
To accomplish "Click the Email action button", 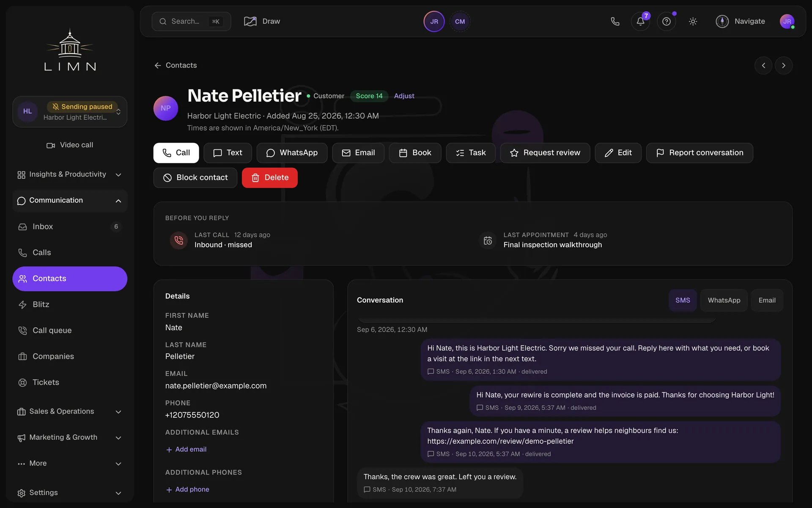I will coord(358,153).
